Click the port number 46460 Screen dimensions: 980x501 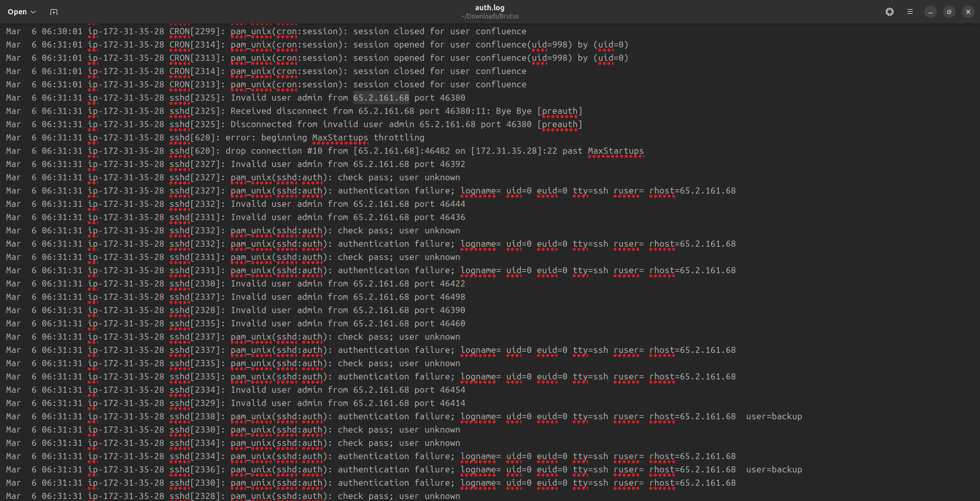click(x=453, y=324)
